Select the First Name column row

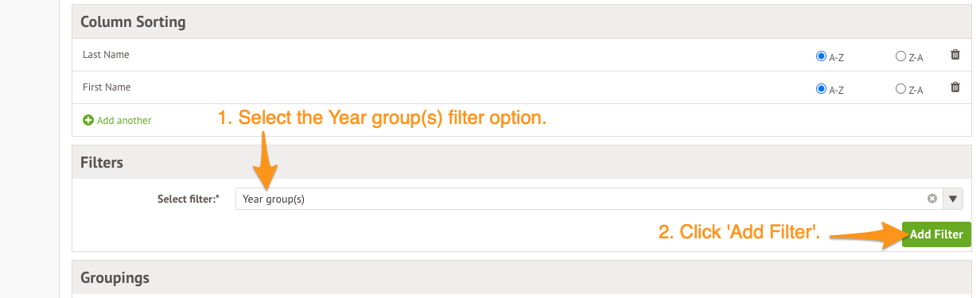(x=521, y=87)
